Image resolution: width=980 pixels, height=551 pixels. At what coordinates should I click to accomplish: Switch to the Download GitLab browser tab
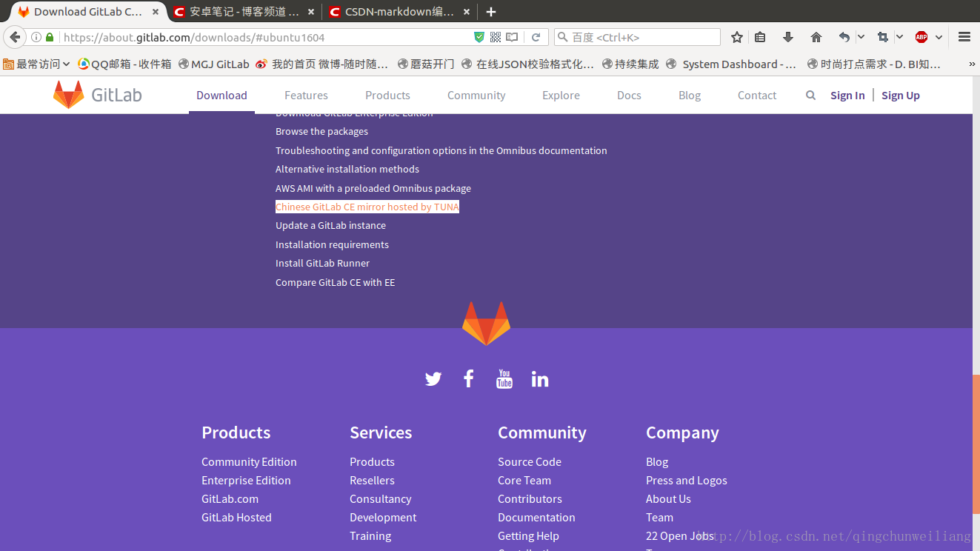[89, 12]
